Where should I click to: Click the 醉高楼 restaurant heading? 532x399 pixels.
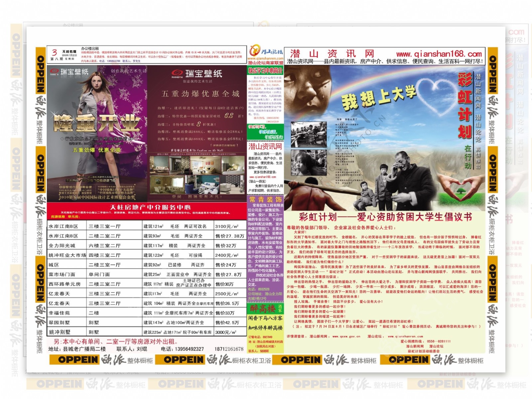(x=263, y=309)
